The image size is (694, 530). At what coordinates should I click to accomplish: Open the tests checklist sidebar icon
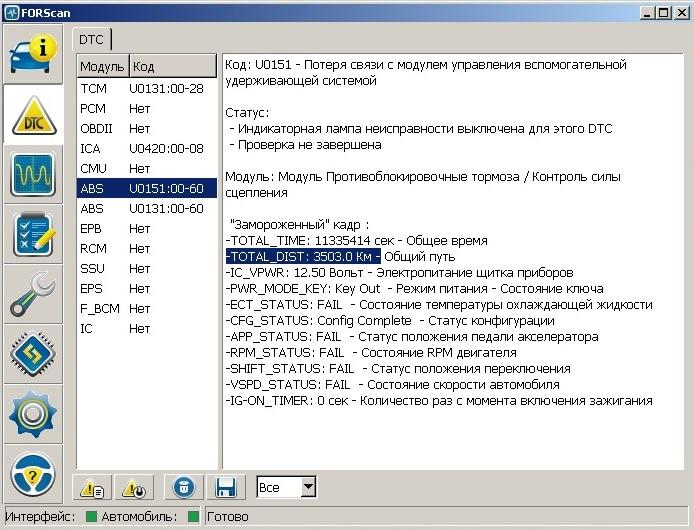(33, 234)
